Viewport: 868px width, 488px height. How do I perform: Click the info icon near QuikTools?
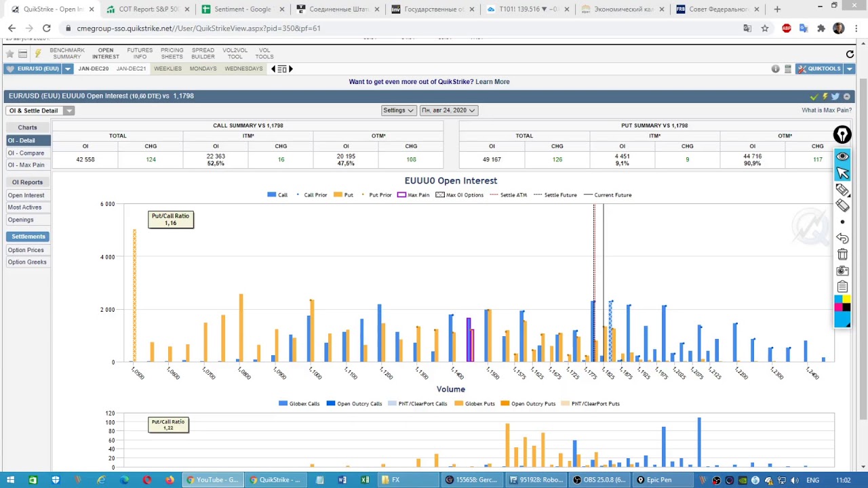pyautogui.click(x=775, y=69)
